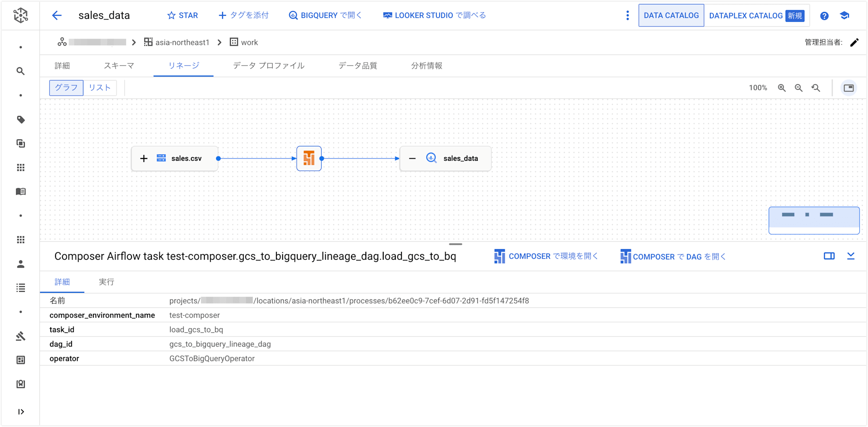Open the データ品質 tab

coord(358,66)
